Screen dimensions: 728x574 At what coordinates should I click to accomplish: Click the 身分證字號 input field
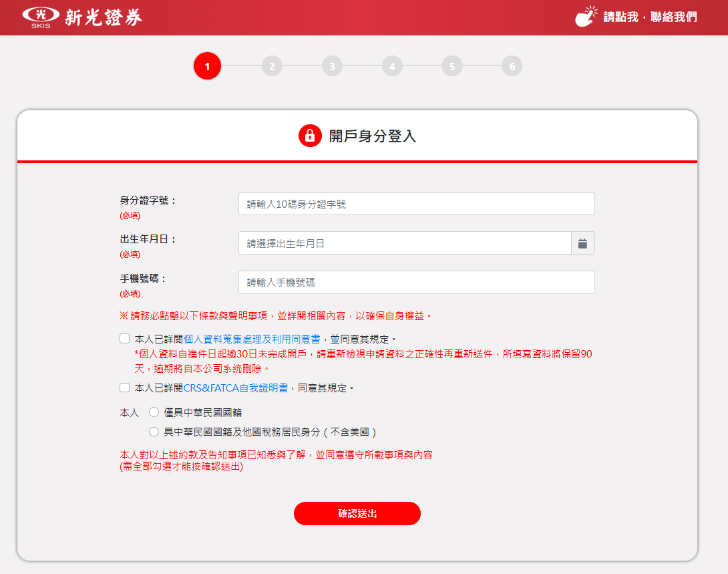click(416, 204)
